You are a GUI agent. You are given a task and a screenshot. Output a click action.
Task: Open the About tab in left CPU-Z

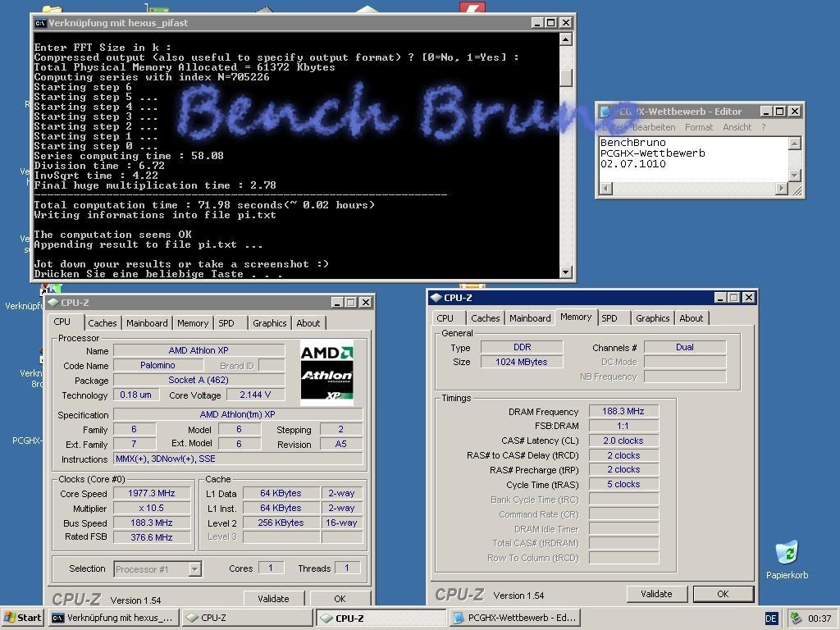coord(308,323)
